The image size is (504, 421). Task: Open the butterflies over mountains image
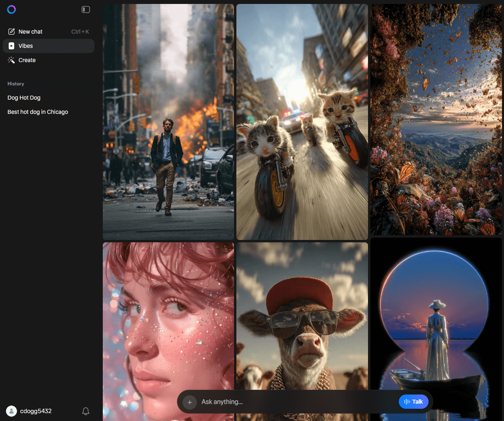click(436, 119)
